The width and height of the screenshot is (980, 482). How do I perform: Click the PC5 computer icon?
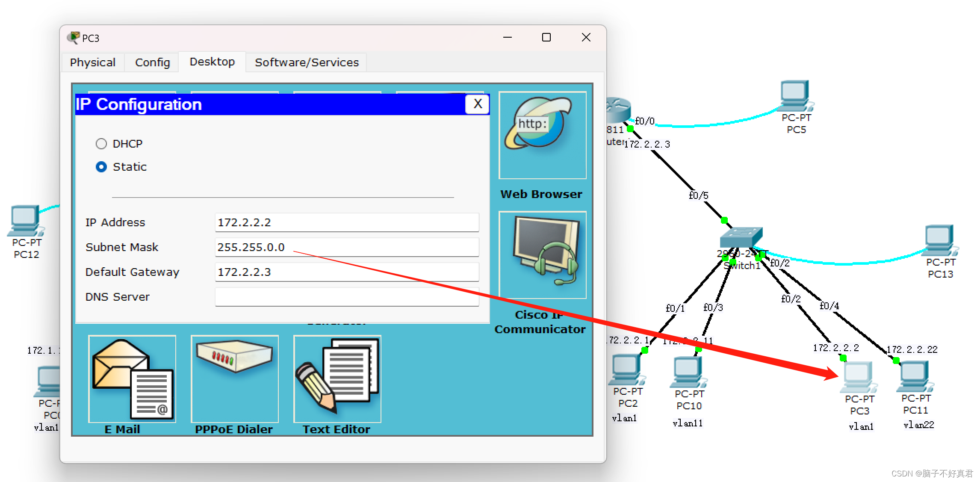(x=795, y=96)
